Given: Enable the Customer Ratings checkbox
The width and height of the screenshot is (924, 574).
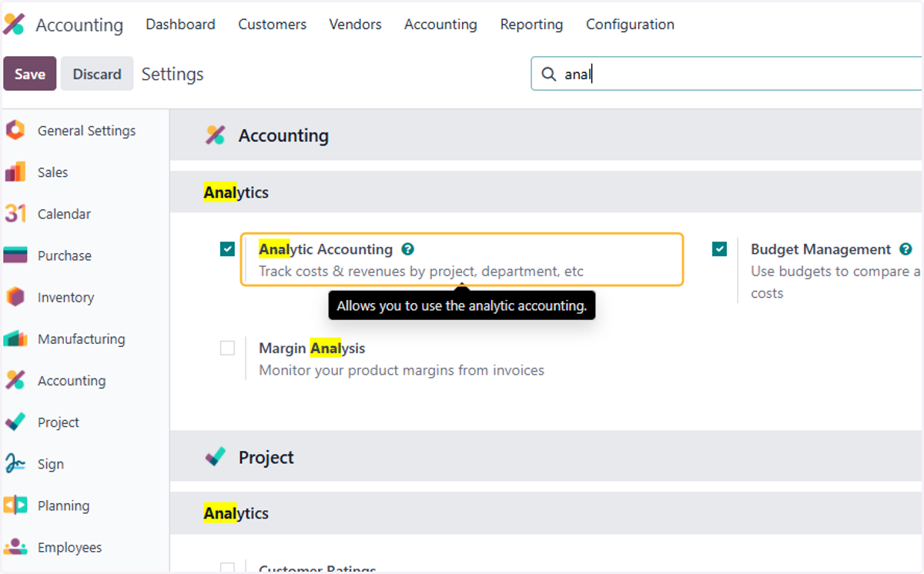Looking at the screenshot, I should pyautogui.click(x=227, y=569).
